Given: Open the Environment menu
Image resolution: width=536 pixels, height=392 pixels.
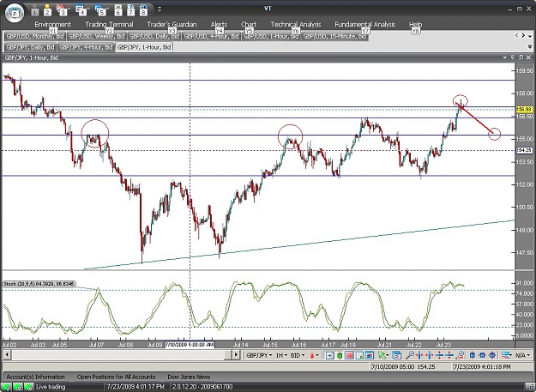Looking at the screenshot, I should point(52,24).
